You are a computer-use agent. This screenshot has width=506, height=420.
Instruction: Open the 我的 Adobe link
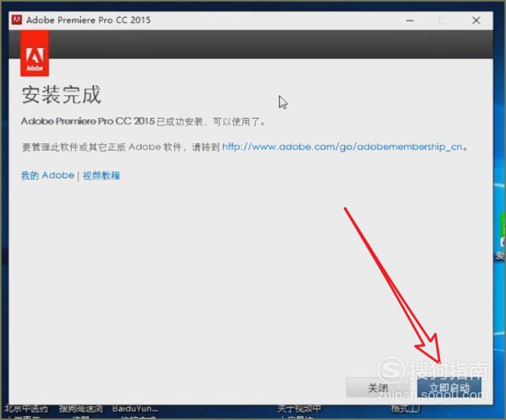tap(48, 176)
